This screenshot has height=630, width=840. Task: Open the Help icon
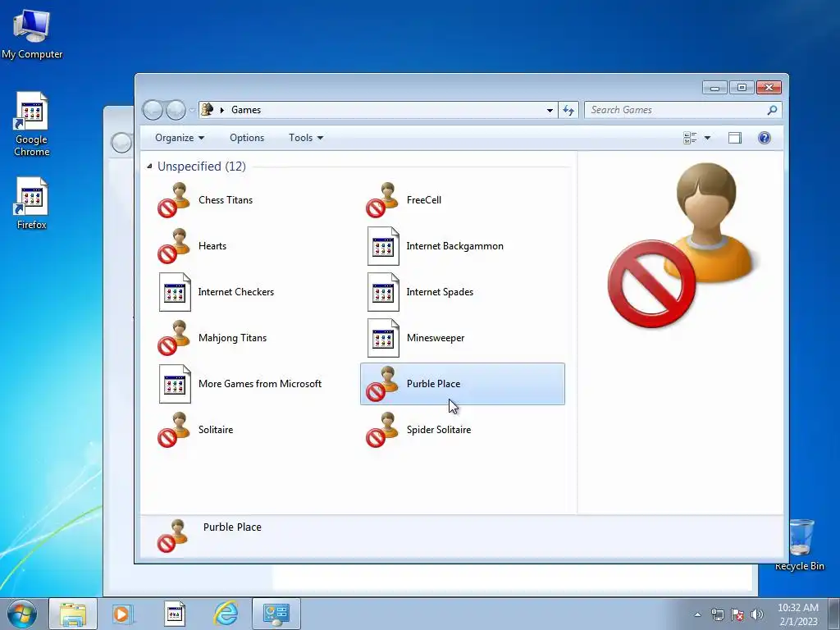coord(765,138)
